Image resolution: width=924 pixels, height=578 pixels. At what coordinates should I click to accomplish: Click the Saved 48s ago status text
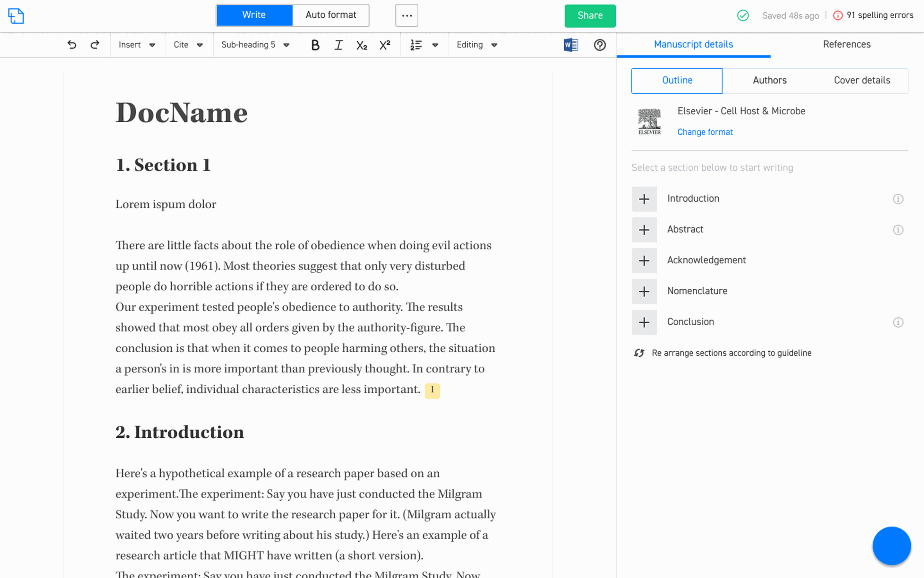click(791, 16)
